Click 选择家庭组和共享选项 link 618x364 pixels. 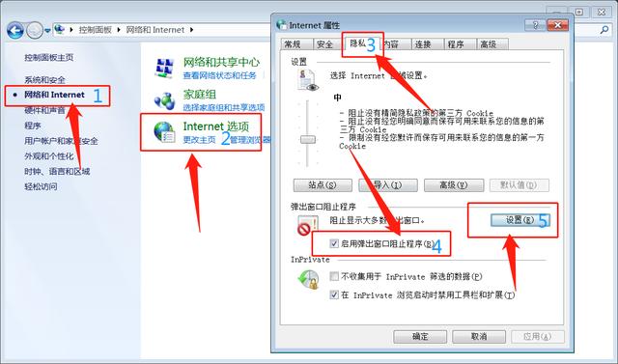[224, 107]
